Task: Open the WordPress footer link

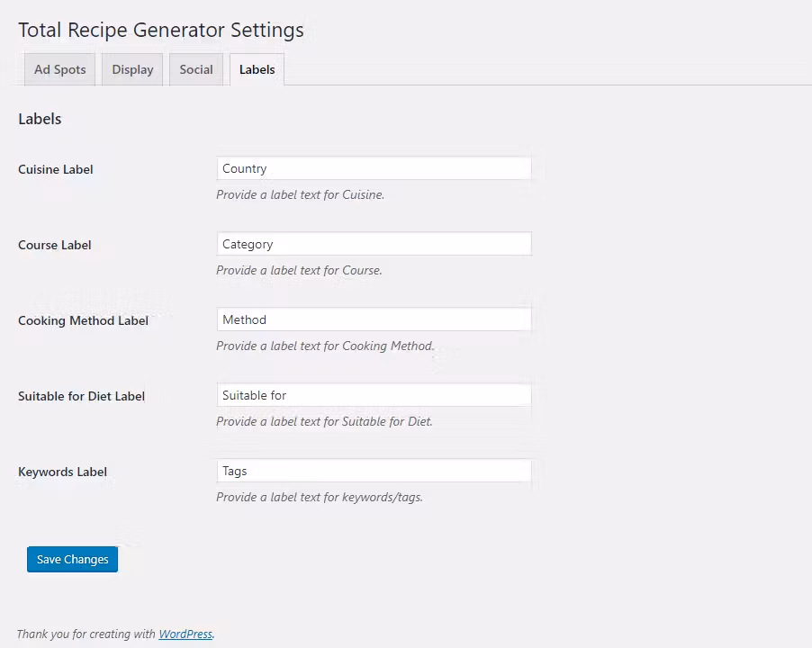Action: (185, 634)
